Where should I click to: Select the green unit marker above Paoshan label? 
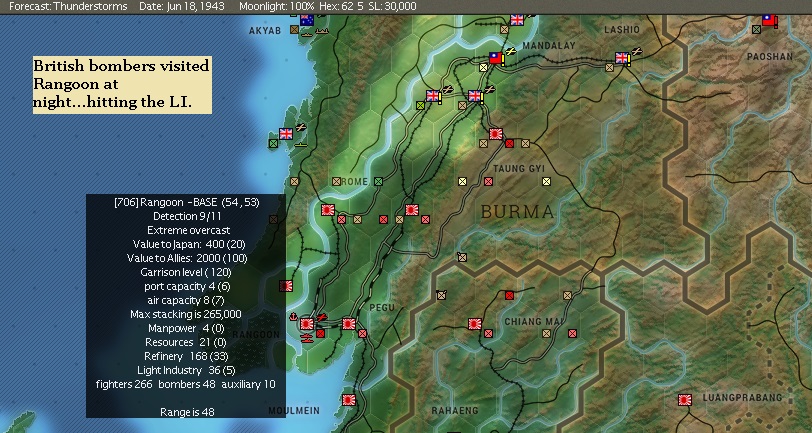tap(756, 30)
